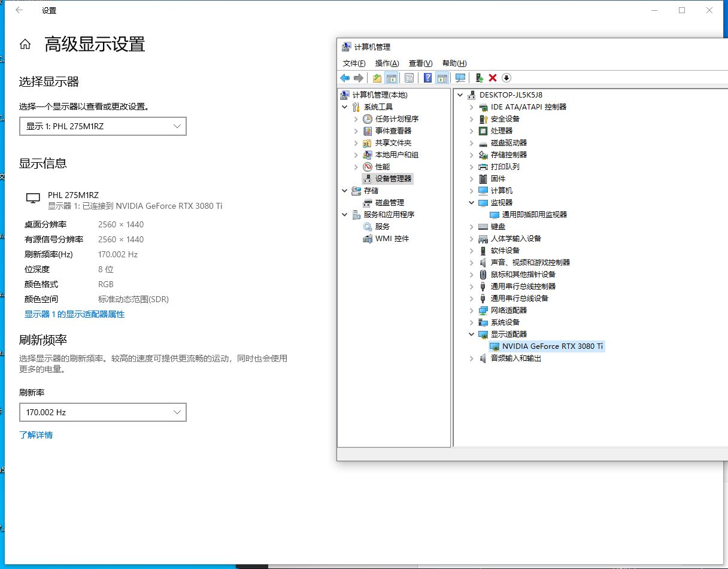Toggle the show/hide console tree toolbar icon
This screenshot has height=569, width=728.
click(x=392, y=78)
